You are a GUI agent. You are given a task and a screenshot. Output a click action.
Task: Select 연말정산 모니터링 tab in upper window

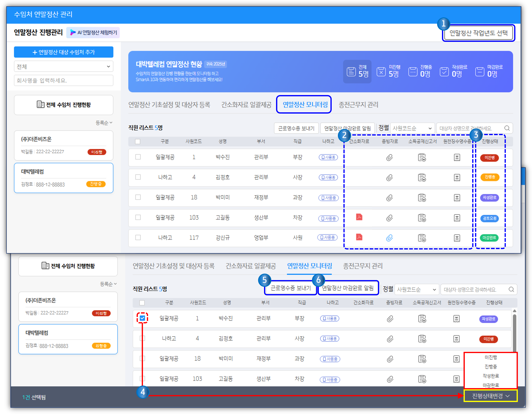point(305,105)
